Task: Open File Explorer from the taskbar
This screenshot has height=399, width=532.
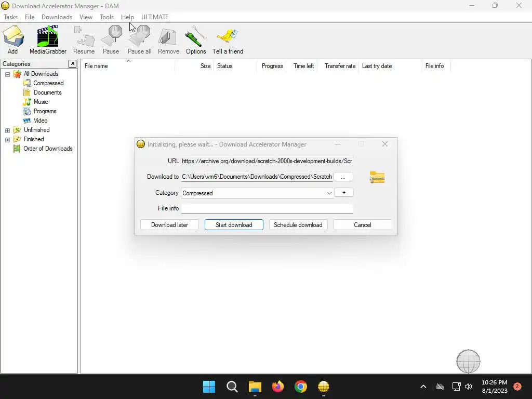Action: tap(255, 387)
